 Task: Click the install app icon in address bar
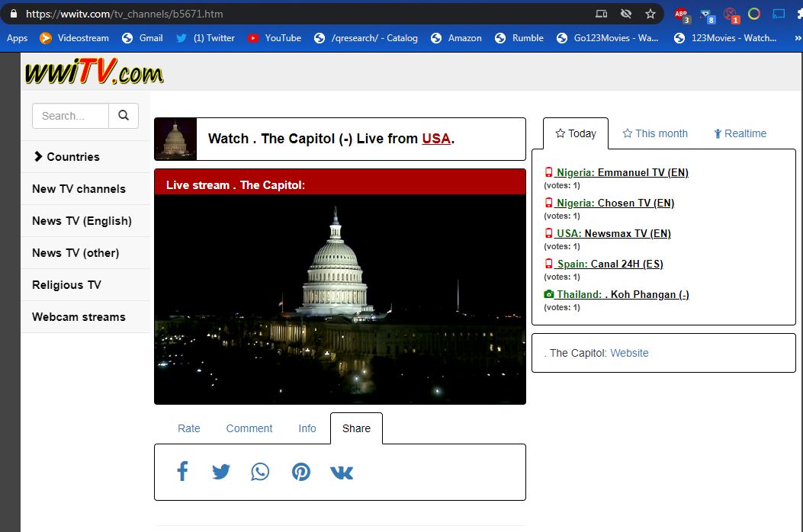(x=601, y=14)
